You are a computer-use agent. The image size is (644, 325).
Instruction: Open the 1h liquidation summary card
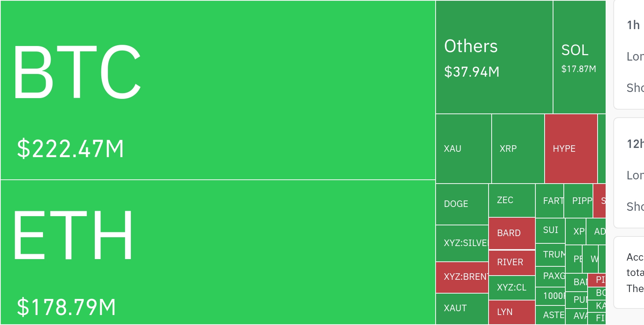629,55
